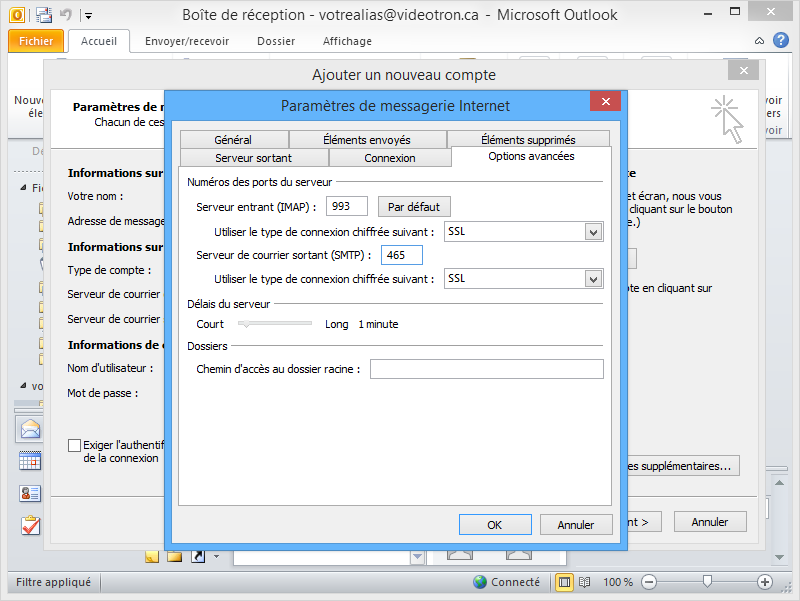
Task: Click the 'Filtre appliqué' status bar text
Action: [54, 582]
